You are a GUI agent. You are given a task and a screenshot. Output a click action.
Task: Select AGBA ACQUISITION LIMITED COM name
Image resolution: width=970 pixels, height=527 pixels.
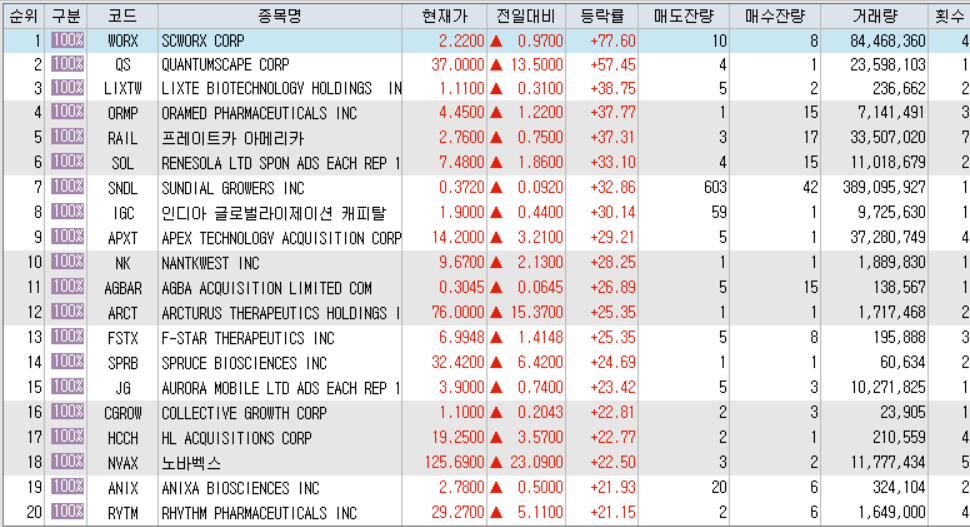[x=267, y=288]
